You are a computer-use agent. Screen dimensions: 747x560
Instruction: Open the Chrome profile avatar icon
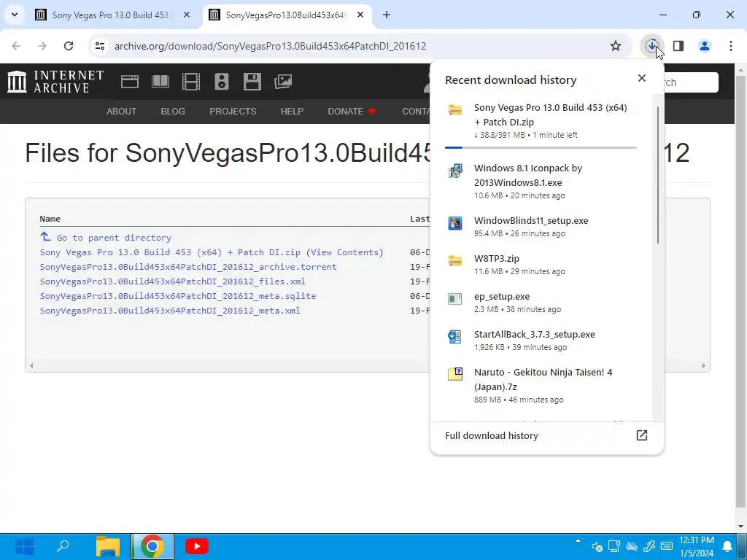[705, 46]
